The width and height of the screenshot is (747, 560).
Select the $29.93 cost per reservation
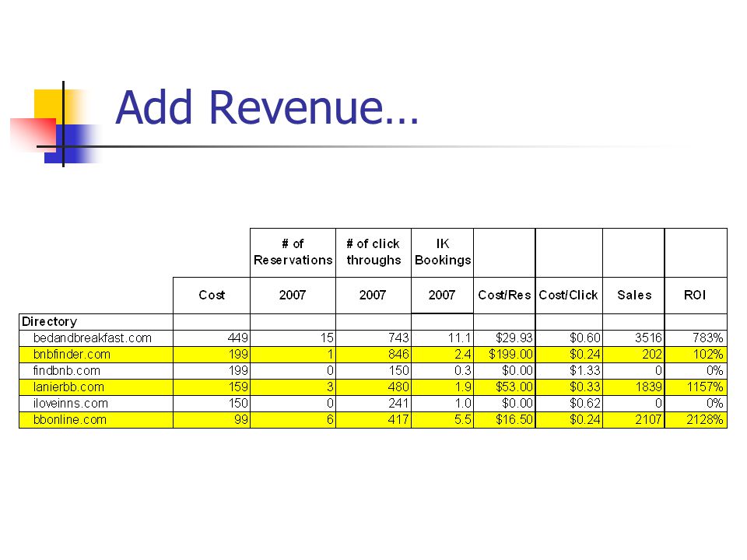click(x=504, y=338)
